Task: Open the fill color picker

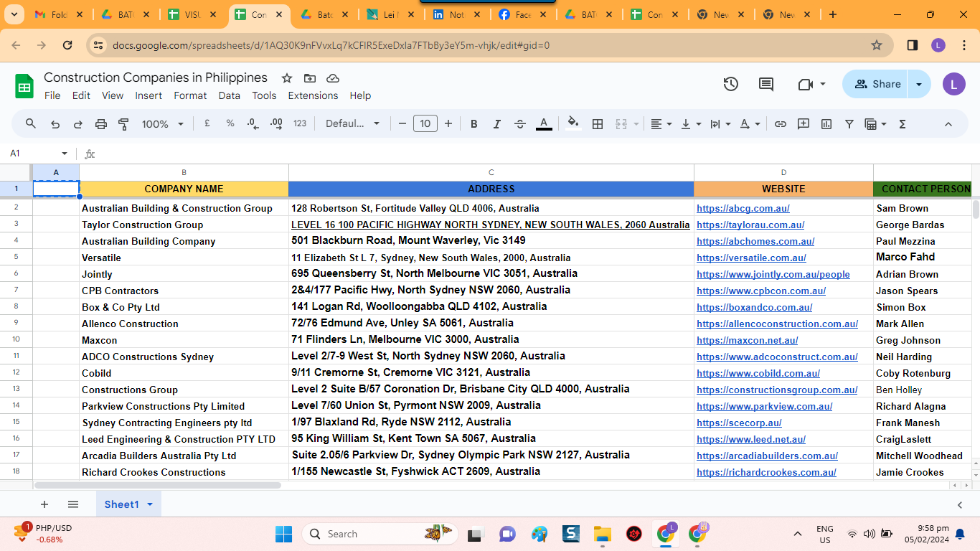Action: point(573,124)
